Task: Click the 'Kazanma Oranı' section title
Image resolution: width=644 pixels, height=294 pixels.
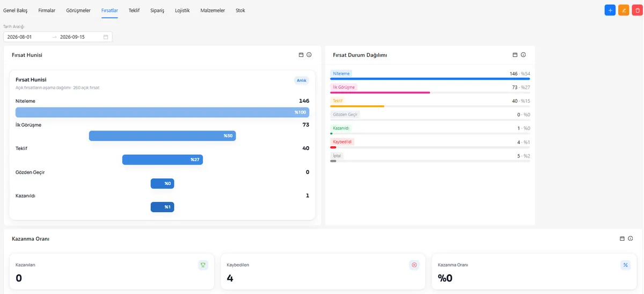Action: coord(31,239)
